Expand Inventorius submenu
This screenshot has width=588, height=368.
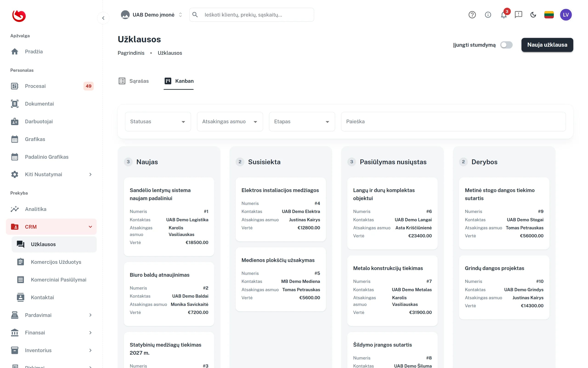coord(51,351)
